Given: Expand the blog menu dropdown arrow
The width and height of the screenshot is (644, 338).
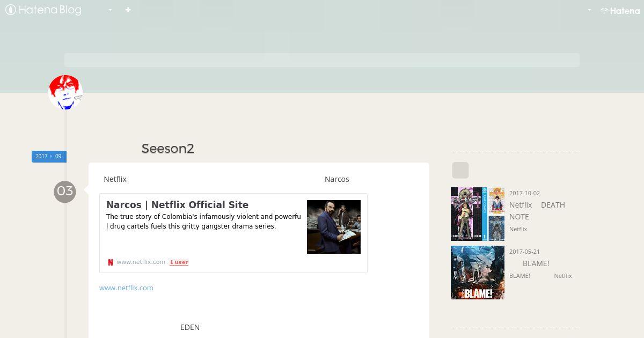Looking at the screenshot, I should tap(110, 10).
